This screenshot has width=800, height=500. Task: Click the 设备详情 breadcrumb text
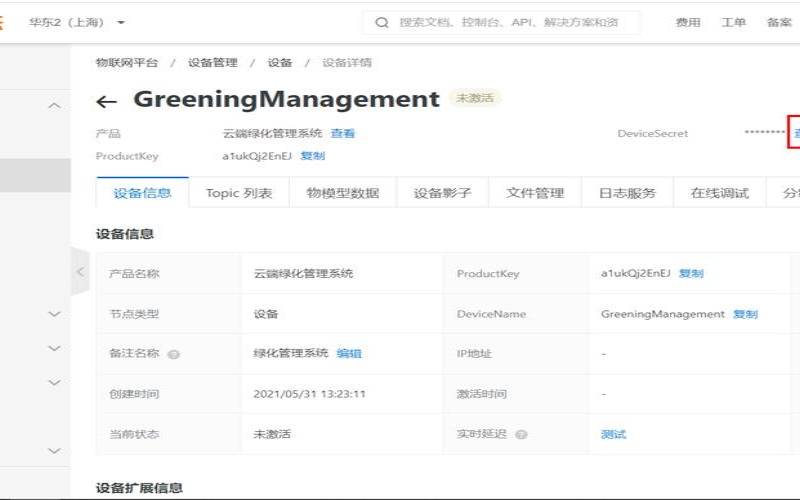(x=347, y=63)
